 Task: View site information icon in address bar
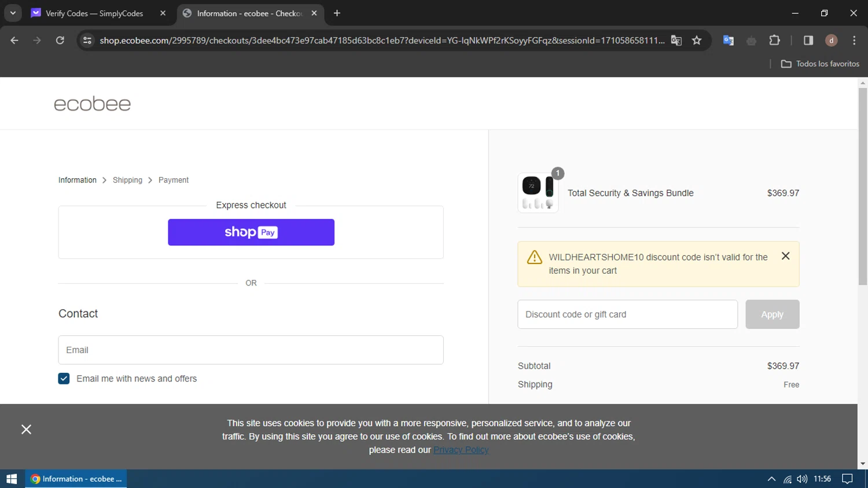(x=87, y=41)
